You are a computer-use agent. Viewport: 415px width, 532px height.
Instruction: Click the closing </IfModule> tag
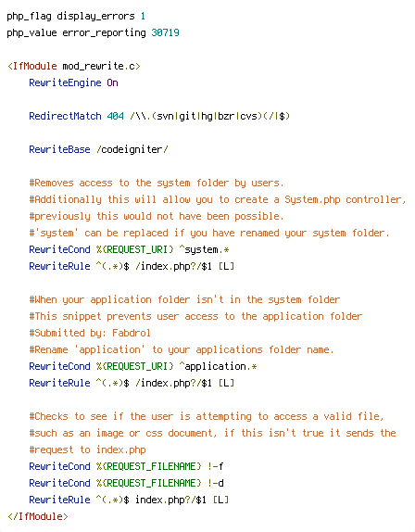click(38, 516)
